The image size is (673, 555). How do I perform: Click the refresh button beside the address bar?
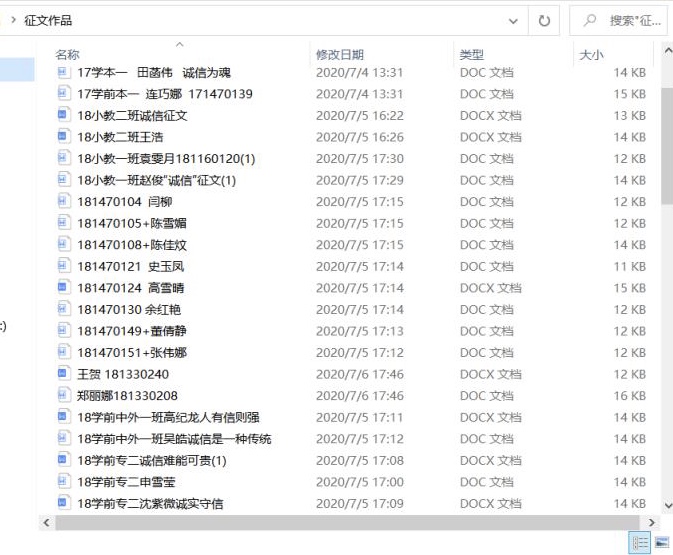[x=544, y=20]
